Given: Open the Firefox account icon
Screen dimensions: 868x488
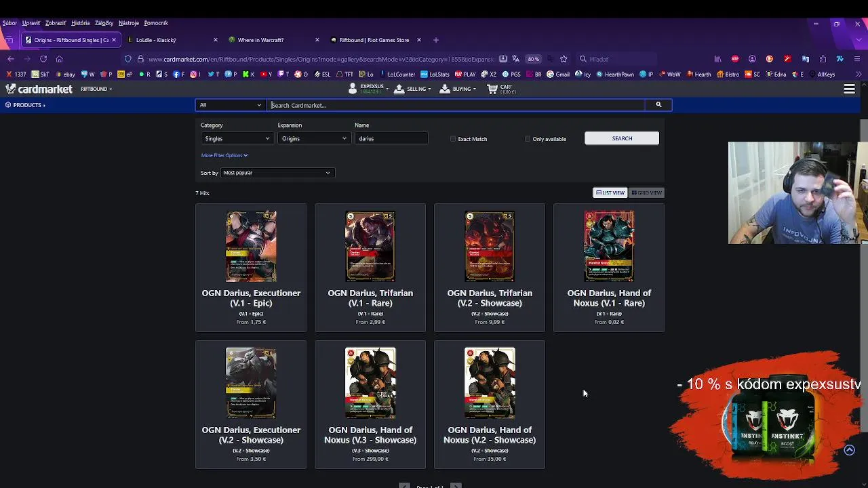Looking at the screenshot, I should (x=752, y=59).
